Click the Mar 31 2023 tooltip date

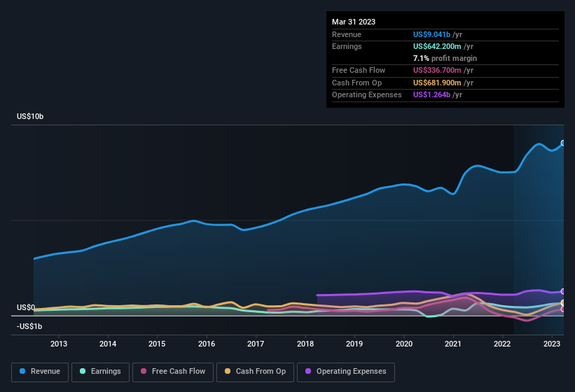pyautogui.click(x=354, y=22)
